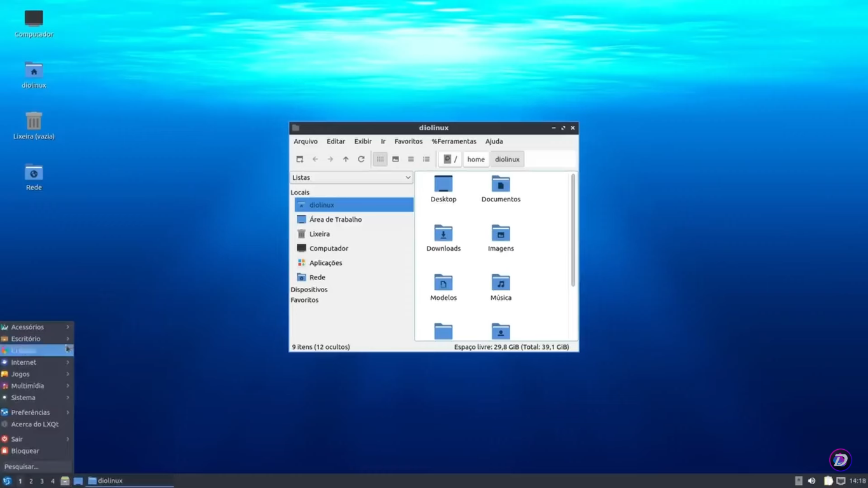Click the volume speaker icon in system tray
The image size is (868, 488).
coord(811,481)
